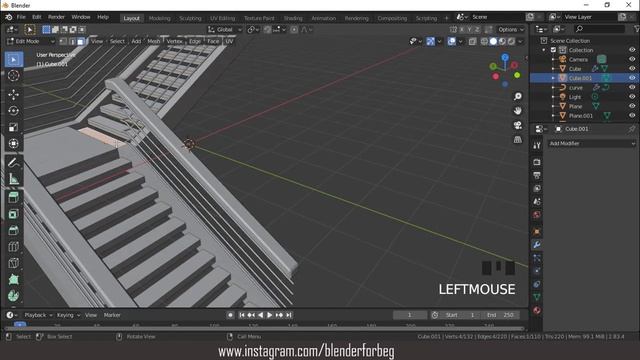Switch perspective/orthographic grid icon

click(x=518, y=140)
